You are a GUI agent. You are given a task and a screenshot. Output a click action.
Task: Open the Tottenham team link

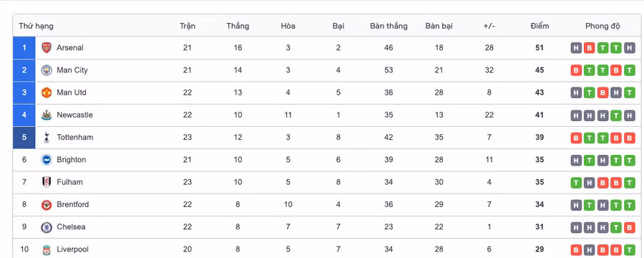pyautogui.click(x=74, y=138)
